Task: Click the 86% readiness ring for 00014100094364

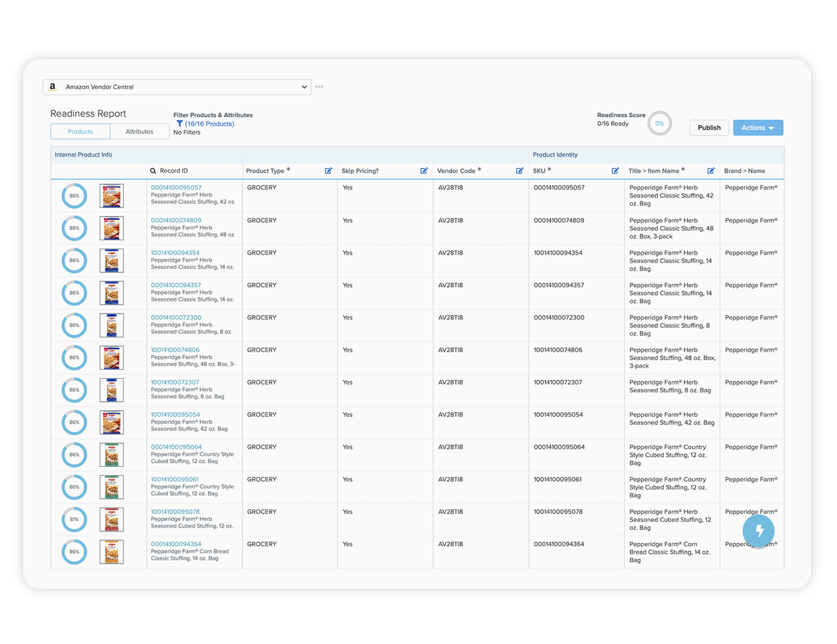Action: 74,552
